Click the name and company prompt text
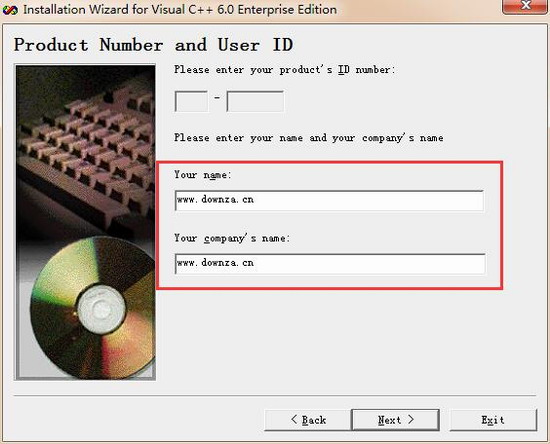Screen dimensions: 550x444 tap(309, 138)
